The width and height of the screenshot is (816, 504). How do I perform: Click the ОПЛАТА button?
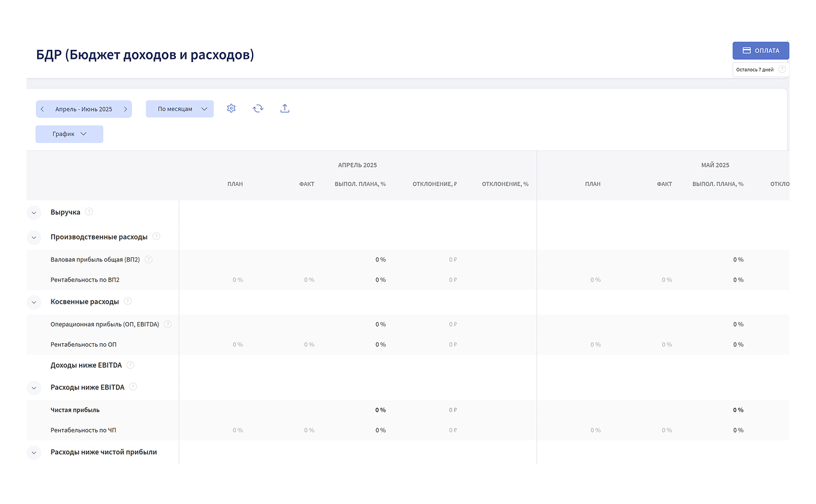[760, 51]
